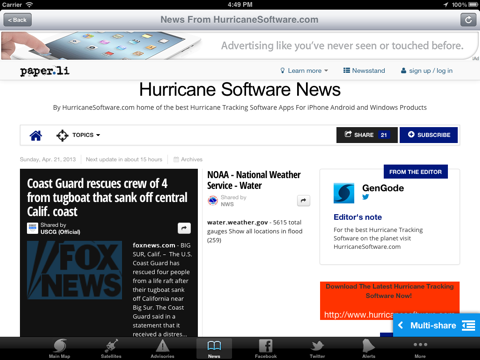Switch to the Alerts tab
Viewport: 480px width, 360px height.
[369, 349]
